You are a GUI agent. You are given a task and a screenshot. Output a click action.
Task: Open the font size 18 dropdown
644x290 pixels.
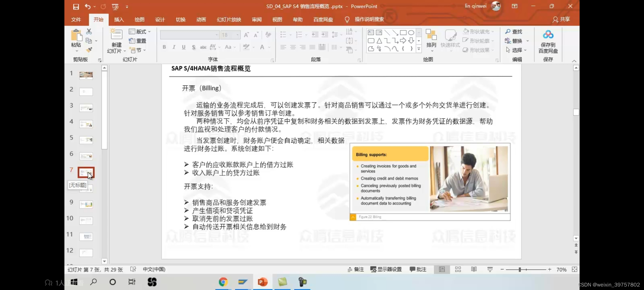coord(237,35)
